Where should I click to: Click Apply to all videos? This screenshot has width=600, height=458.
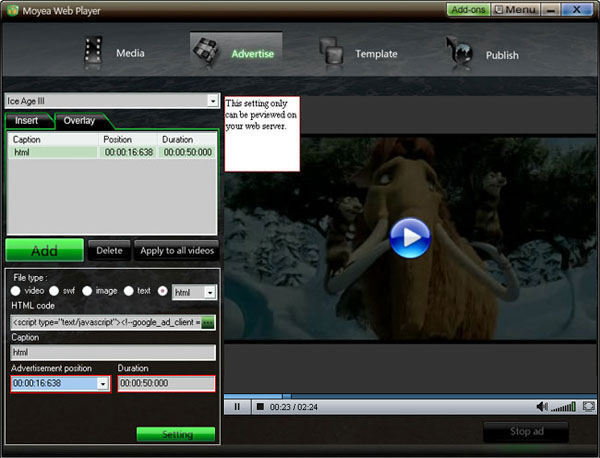coord(177,250)
